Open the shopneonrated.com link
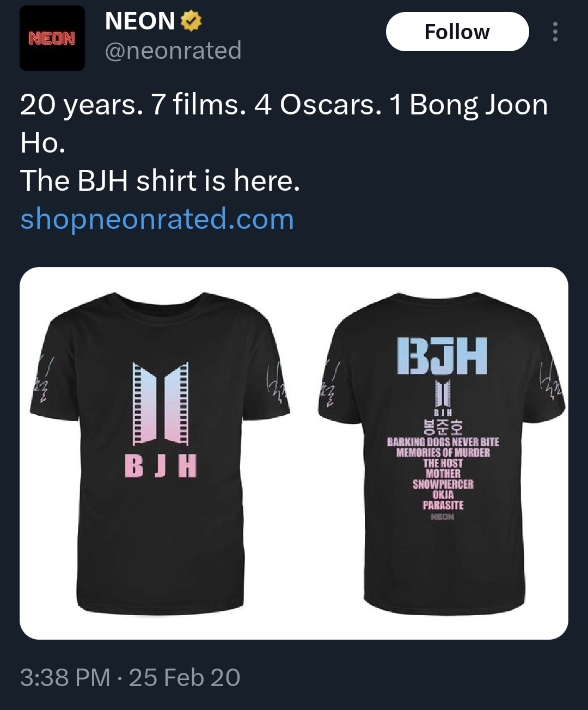Screen dimensions: 588x710 click(157, 219)
